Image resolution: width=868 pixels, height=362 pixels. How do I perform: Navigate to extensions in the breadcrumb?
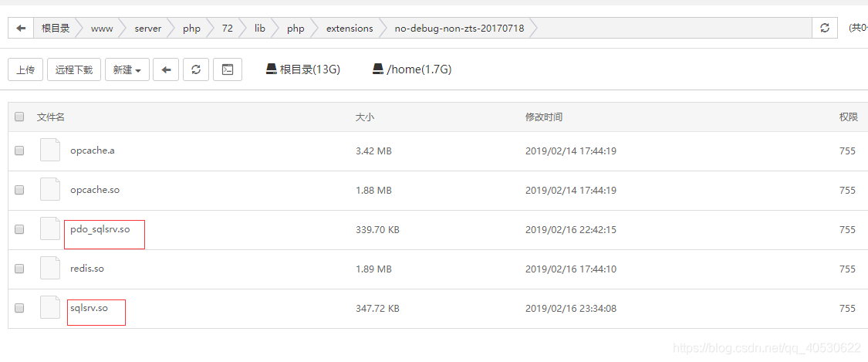tap(350, 29)
